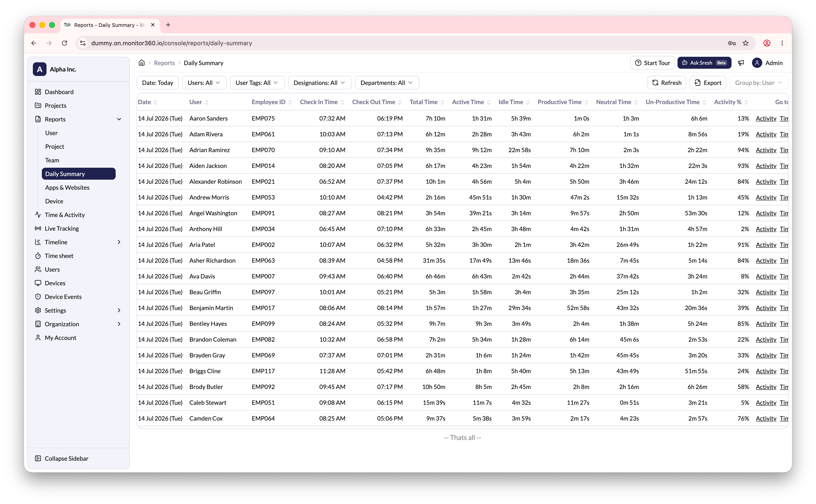Click Reports in the breadcrumb
Screen dimensions: 816x504
(x=164, y=63)
